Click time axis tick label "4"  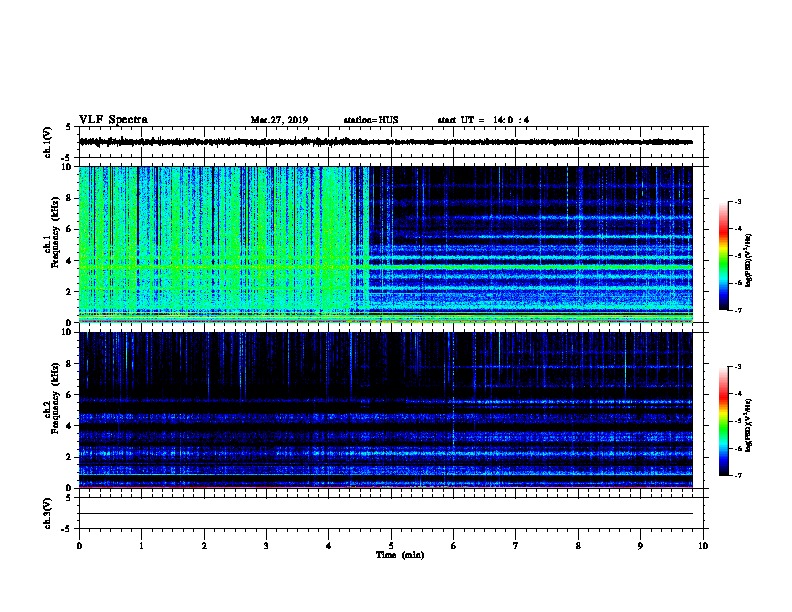(x=329, y=546)
